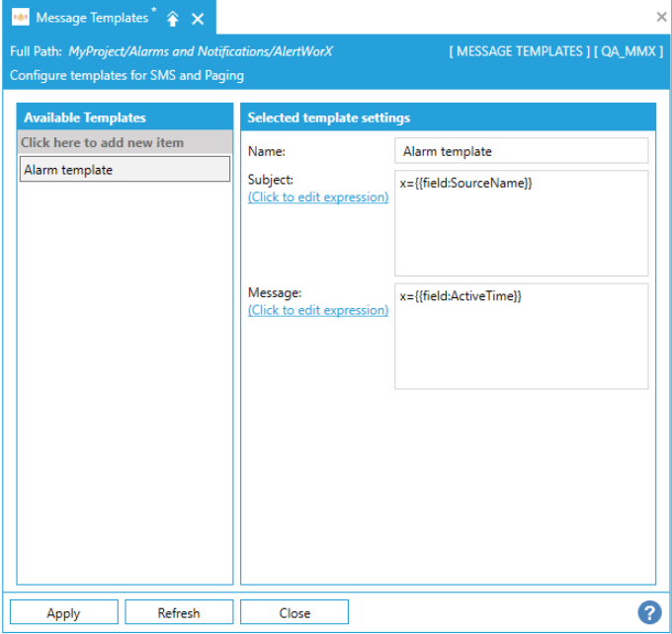Screen dimensions: 672x634
Task: Click the up-arrow pin icon on the tab
Action: pos(173,19)
